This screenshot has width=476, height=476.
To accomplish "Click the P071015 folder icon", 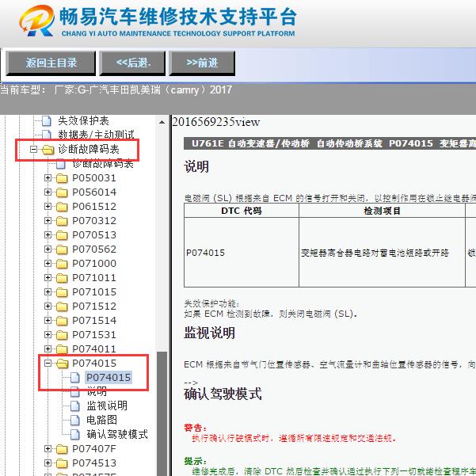I will (x=62, y=292).
